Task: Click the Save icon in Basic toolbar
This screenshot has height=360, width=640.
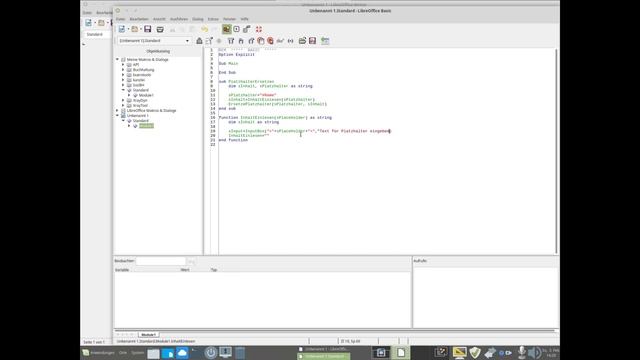Action: pyautogui.click(x=147, y=29)
